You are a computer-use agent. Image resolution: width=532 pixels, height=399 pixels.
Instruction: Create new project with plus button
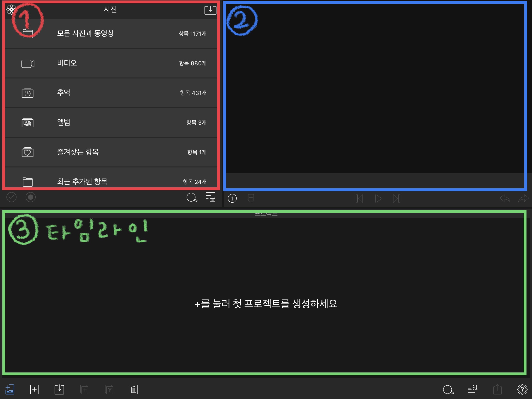point(34,389)
